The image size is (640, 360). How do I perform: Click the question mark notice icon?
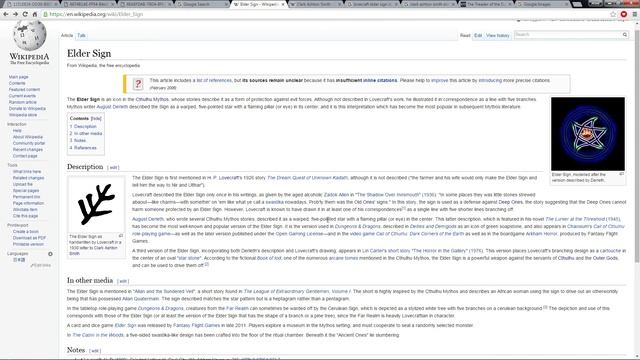coord(138,84)
